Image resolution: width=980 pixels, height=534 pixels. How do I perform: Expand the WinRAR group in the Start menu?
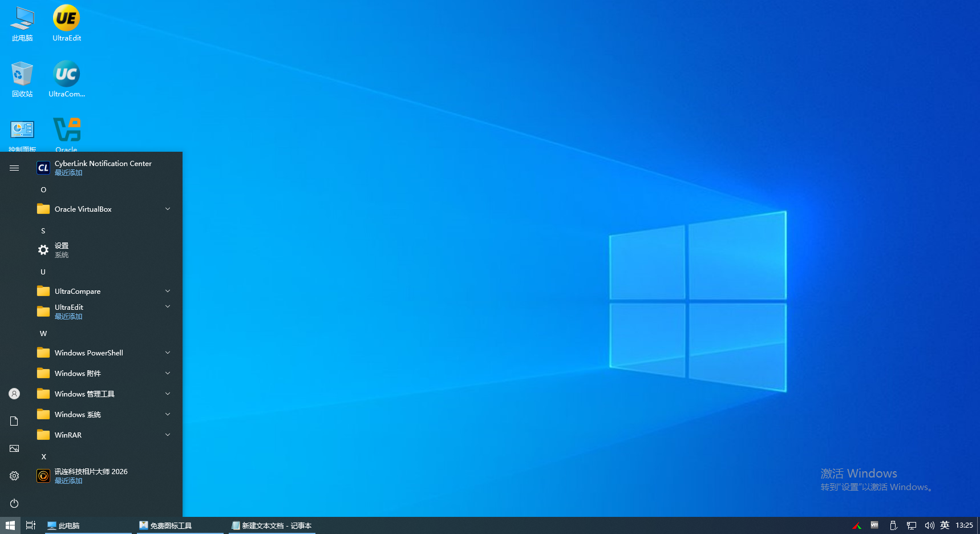pos(68,435)
